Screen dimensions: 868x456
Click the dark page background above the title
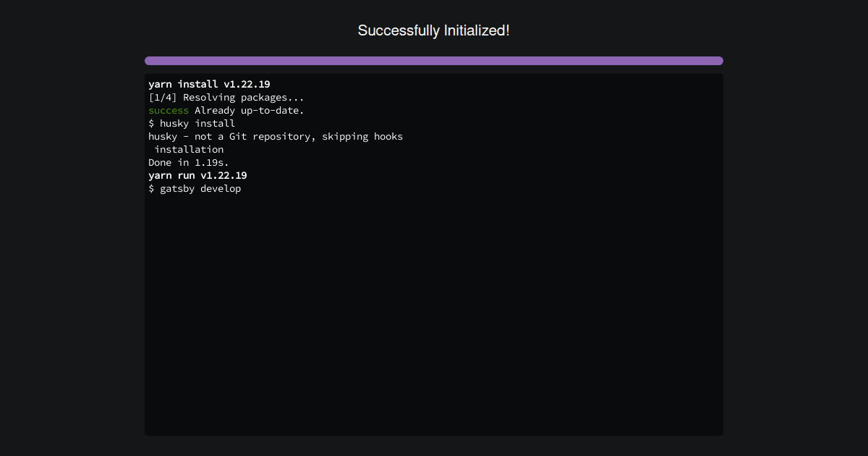434,9
